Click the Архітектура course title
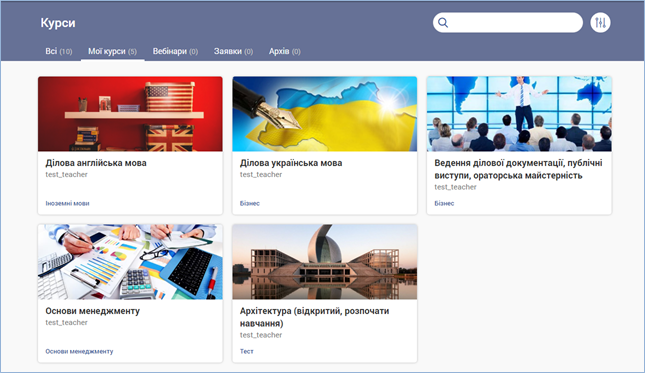This screenshot has height=373, width=645. 314,317
